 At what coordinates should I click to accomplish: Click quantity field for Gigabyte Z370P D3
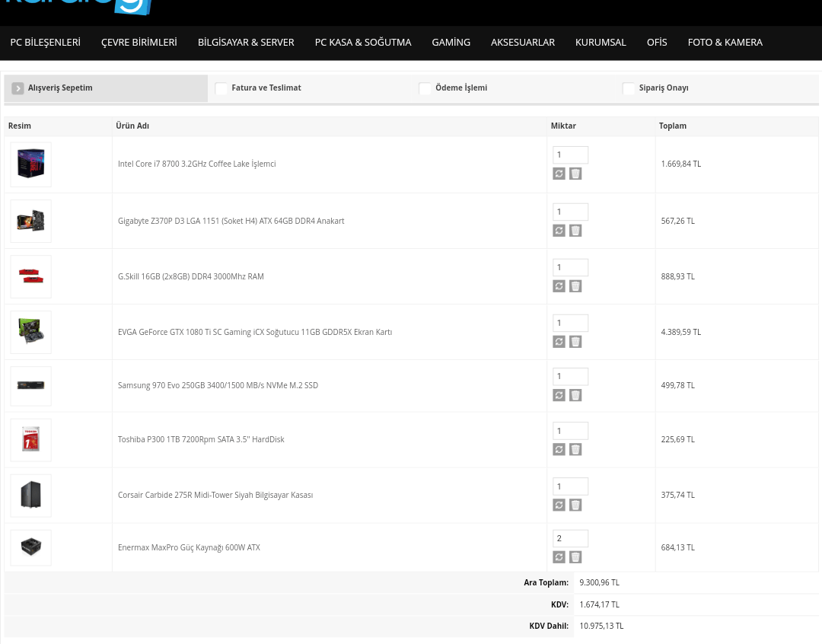tap(570, 212)
